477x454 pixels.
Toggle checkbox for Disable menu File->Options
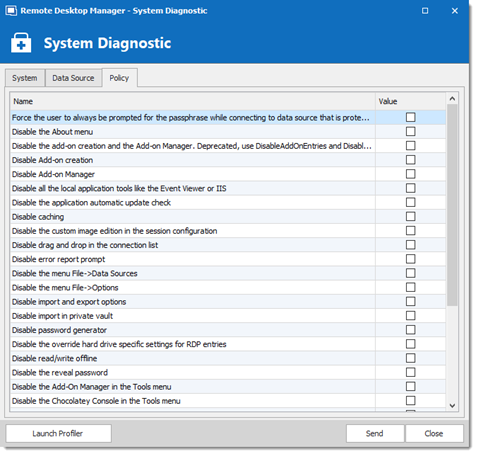point(411,287)
